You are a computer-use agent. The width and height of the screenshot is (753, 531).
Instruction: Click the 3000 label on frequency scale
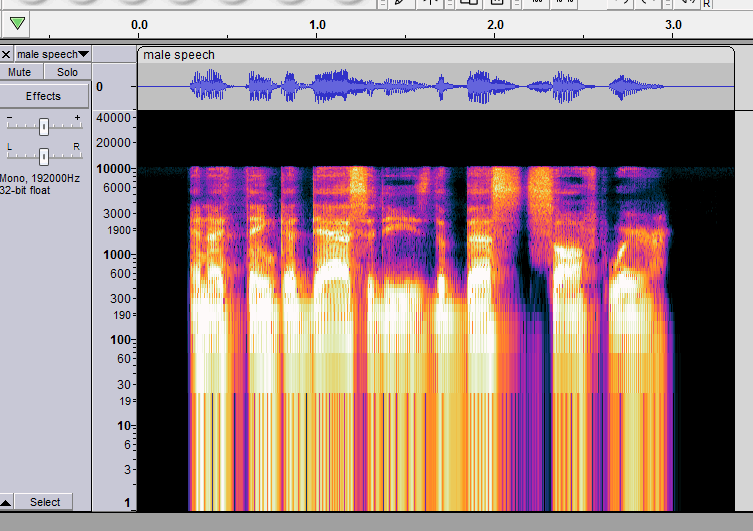[117, 214]
